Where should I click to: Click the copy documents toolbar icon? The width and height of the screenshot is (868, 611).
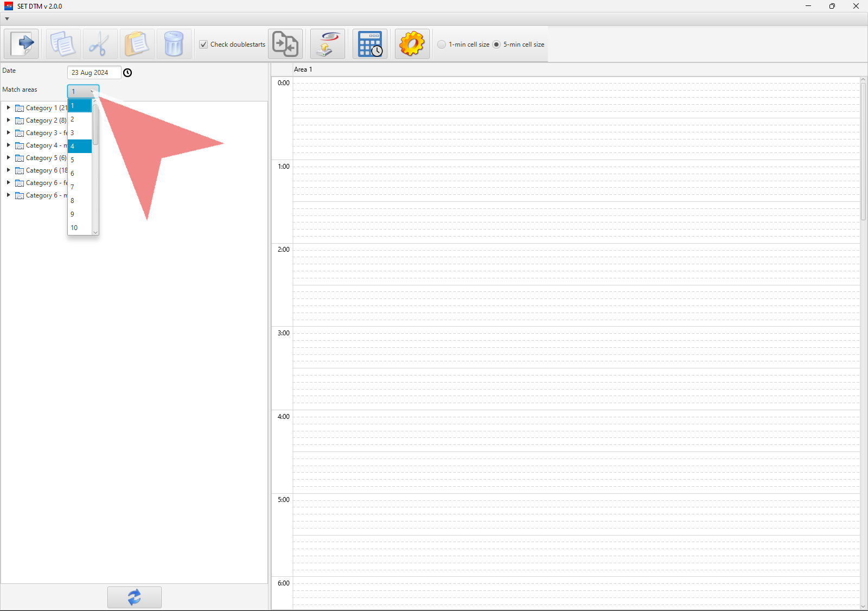63,44
